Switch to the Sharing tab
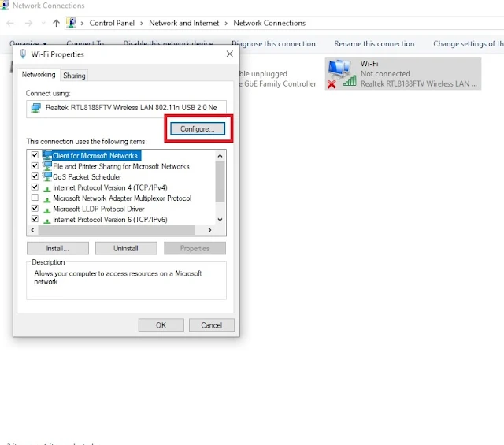The image size is (504, 445). (74, 76)
